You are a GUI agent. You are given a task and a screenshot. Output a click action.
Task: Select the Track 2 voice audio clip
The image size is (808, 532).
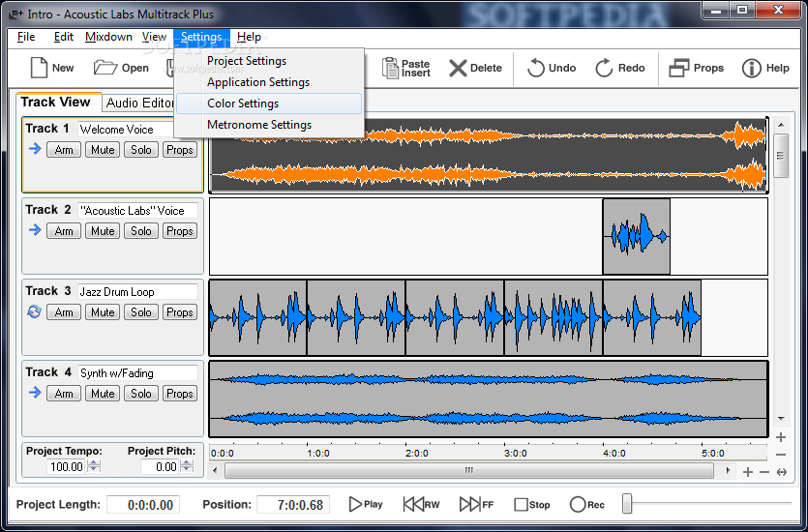(637, 236)
